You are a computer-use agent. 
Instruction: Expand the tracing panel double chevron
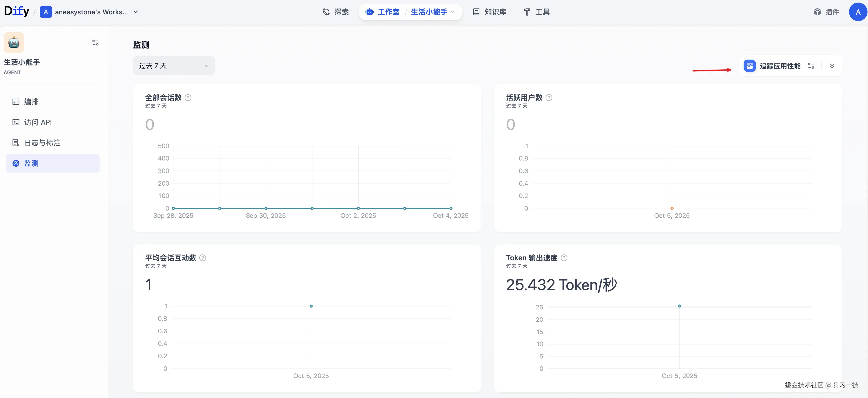[832, 66]
